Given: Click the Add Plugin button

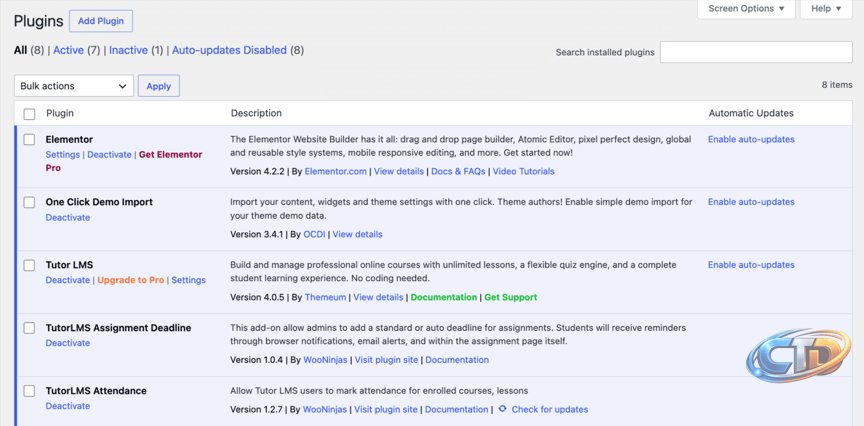Looking at the screenshot, I should tap(101, 21).
